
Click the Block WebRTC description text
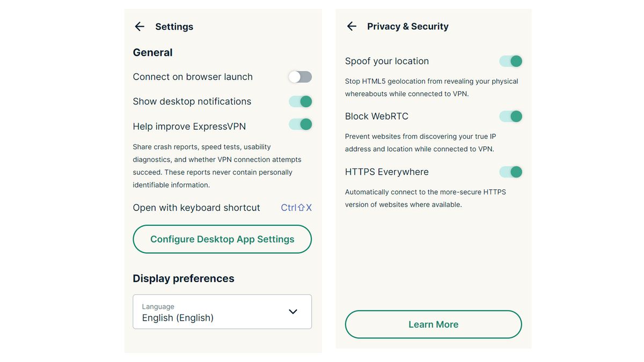(x=420, y=142)
